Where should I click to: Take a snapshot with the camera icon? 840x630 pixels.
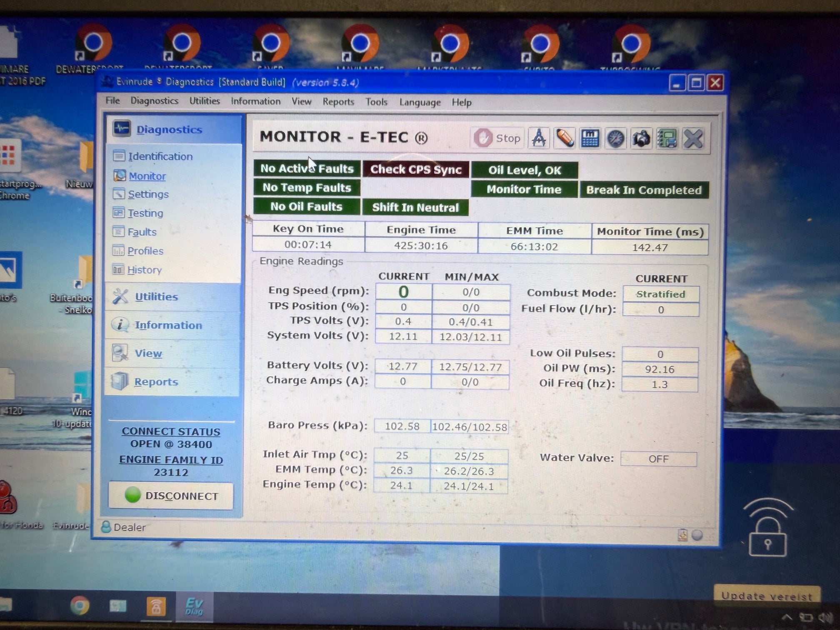pos(641,139)
